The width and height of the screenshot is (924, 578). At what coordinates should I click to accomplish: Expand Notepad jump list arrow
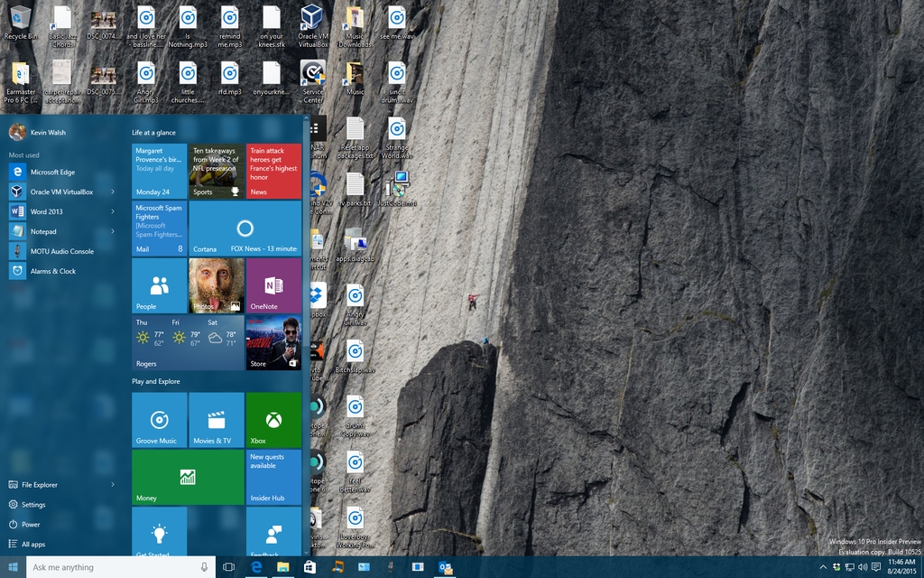pos(113,231)
